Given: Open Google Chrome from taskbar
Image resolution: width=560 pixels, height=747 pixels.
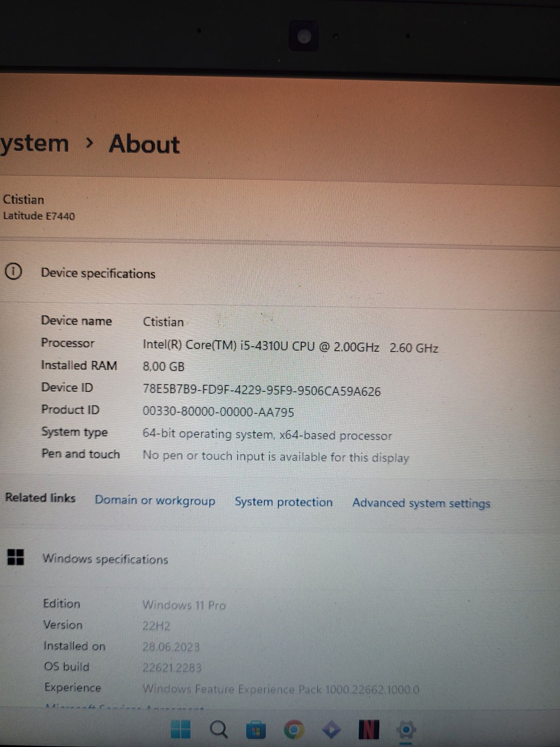Looking at the screenshot, I should [294, 729].
